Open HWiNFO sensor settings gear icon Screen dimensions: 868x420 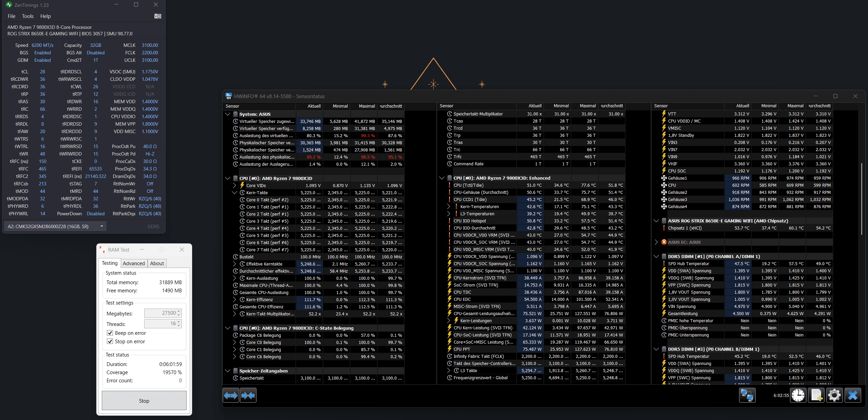click(x=834, y=396)
